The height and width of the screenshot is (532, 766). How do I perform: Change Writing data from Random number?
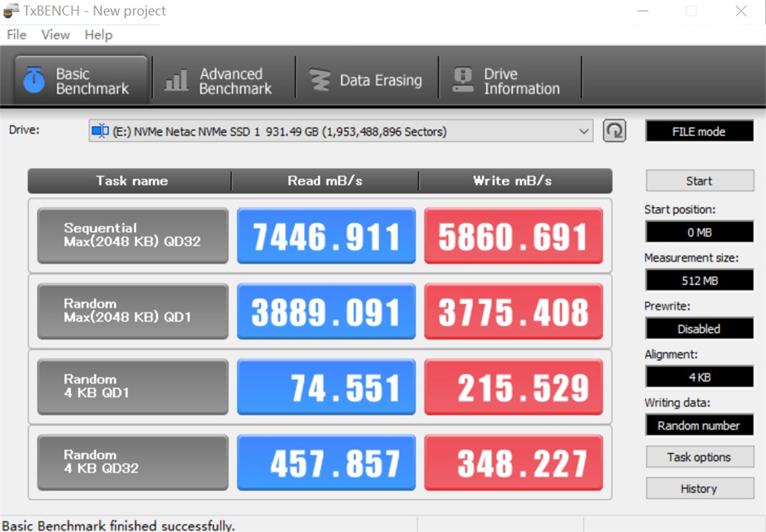click(700, 425)
